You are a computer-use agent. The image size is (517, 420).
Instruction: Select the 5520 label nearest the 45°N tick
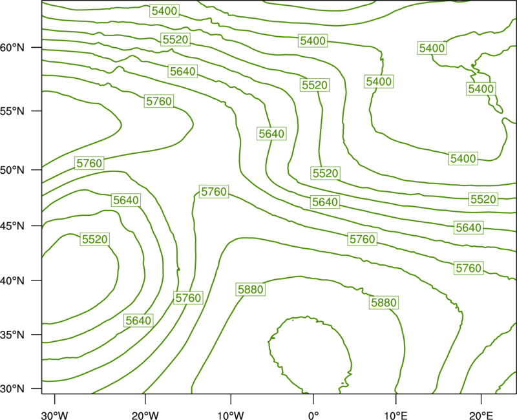point(95,239)
